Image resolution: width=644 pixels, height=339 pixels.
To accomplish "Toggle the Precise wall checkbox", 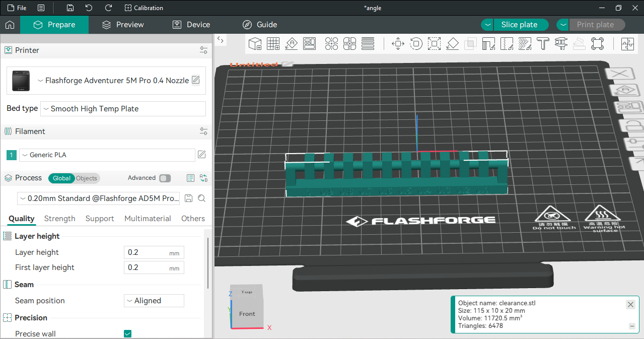I will pyautogui.click(x=127, y=333).
